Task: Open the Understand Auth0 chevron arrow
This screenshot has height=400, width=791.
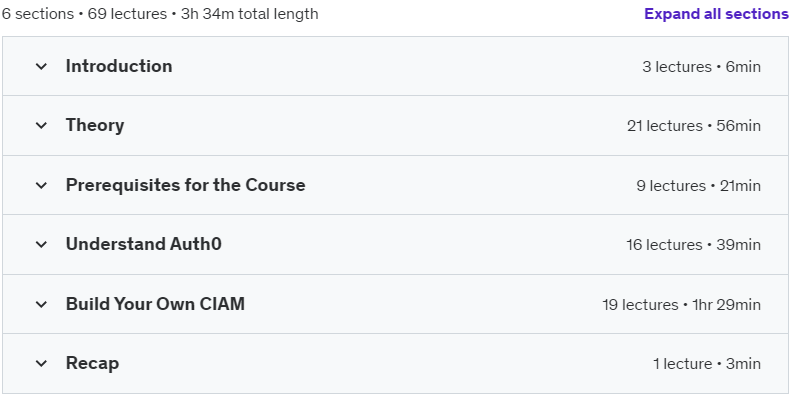Action: [x=41, y=244]
